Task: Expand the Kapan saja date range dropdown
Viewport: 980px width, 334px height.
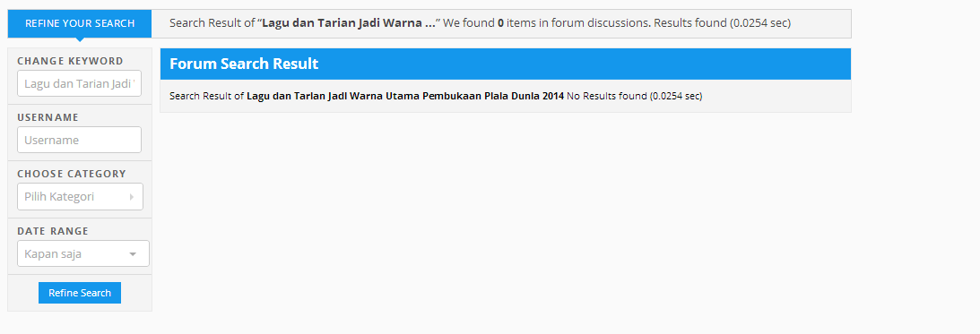Action: point(83,253)
